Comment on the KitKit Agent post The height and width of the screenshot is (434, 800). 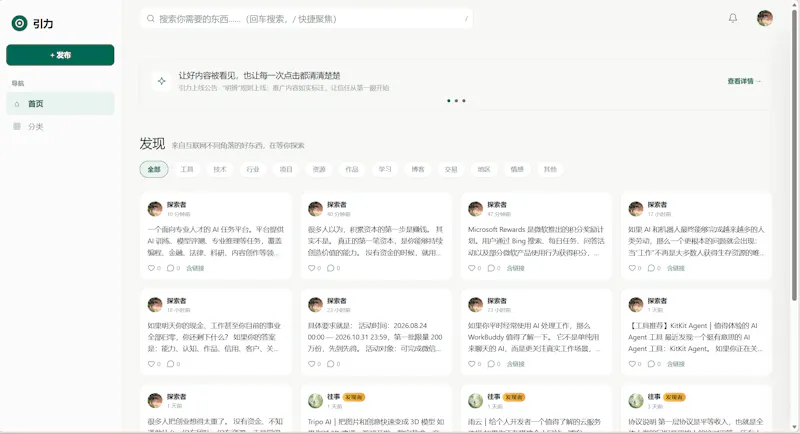click(654, 364)
